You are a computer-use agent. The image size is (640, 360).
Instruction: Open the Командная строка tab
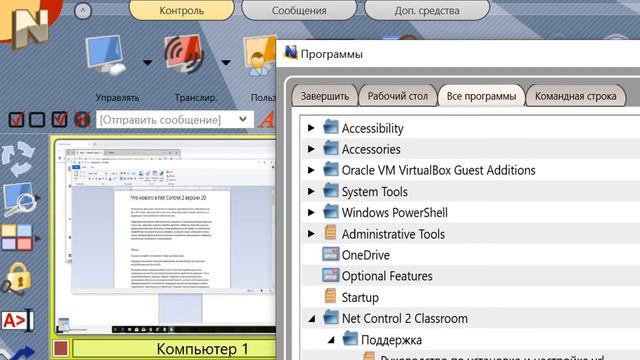click(x=576, y=96)
